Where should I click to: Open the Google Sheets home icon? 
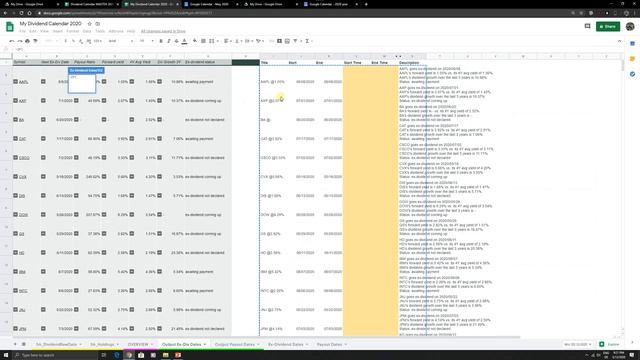(x=10, y=27)
